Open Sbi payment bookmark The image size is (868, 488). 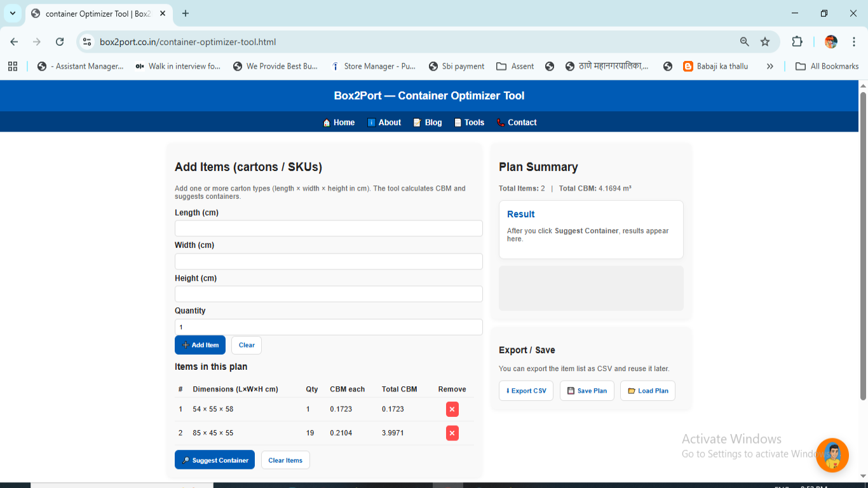(x=456, y=66)
